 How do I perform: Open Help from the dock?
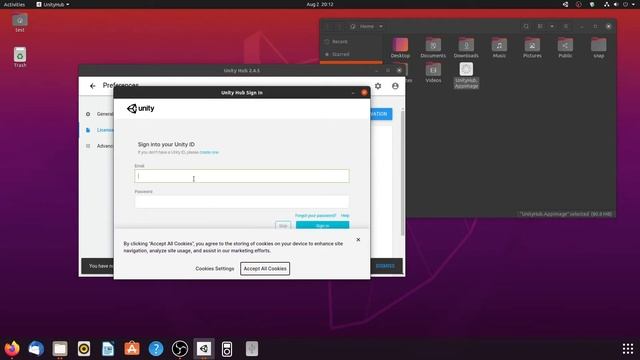click(156, 349)
